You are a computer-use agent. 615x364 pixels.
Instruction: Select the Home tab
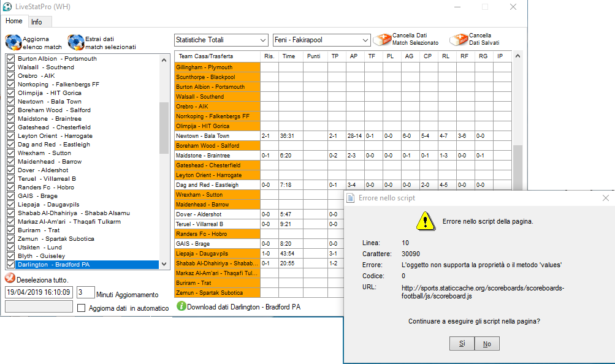point(14,21)
